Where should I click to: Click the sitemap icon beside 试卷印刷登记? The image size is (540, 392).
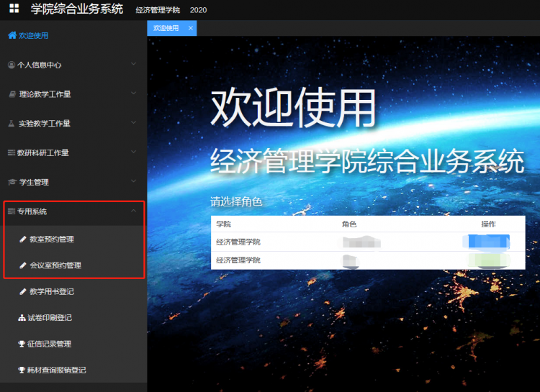(x=22, y=318)
